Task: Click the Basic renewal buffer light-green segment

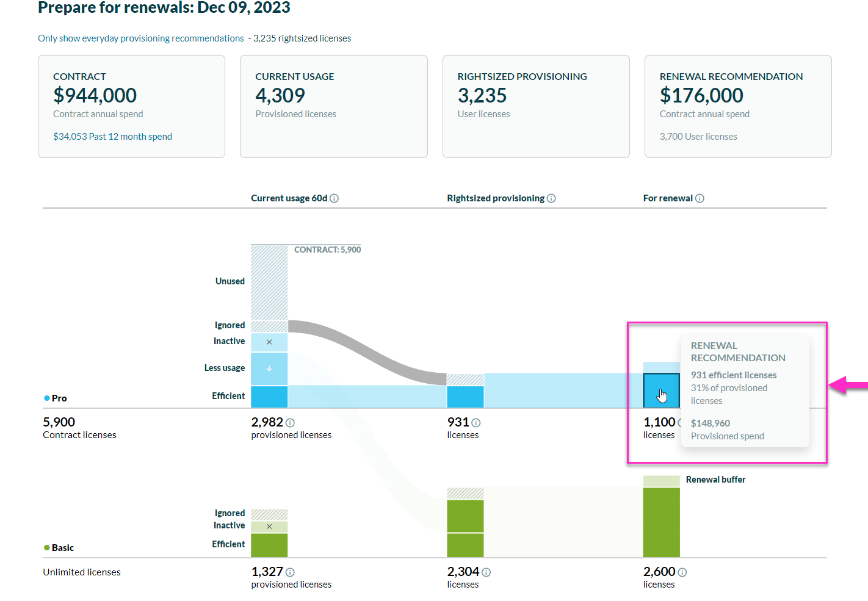Action: click(661, 481)
